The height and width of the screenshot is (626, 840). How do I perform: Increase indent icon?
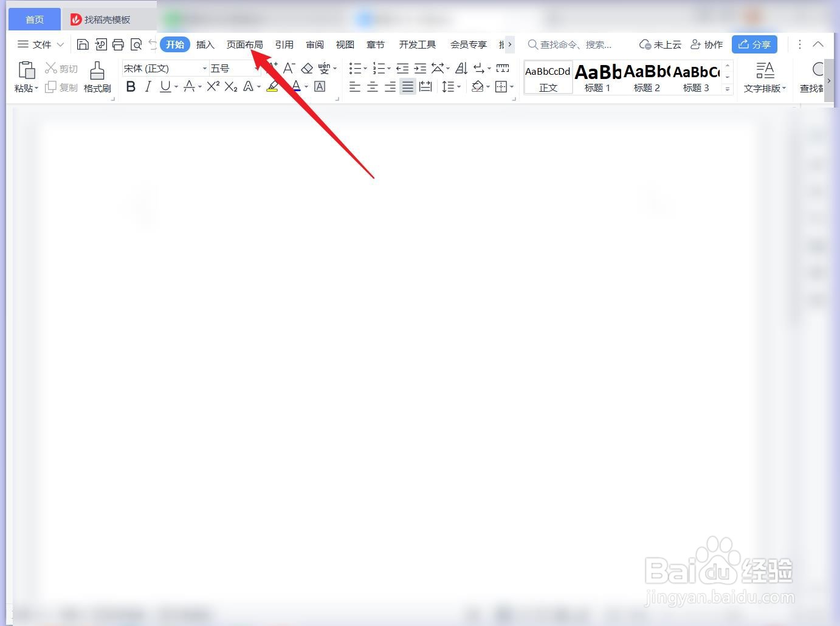[420, 68]
